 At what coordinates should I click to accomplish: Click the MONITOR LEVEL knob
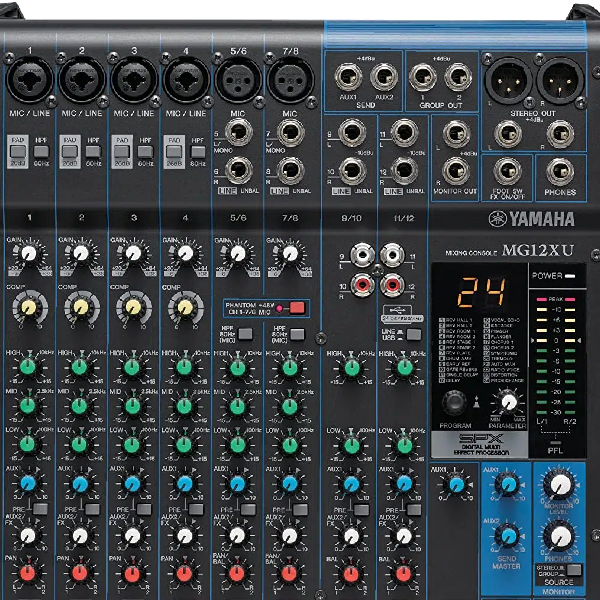click(560, 485)
